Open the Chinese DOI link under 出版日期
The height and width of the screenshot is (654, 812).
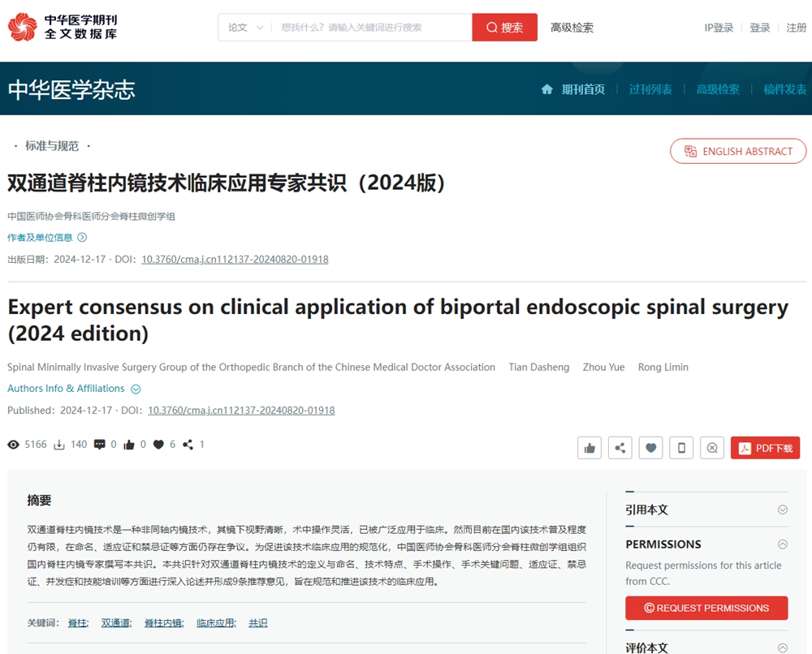[235, 260]
